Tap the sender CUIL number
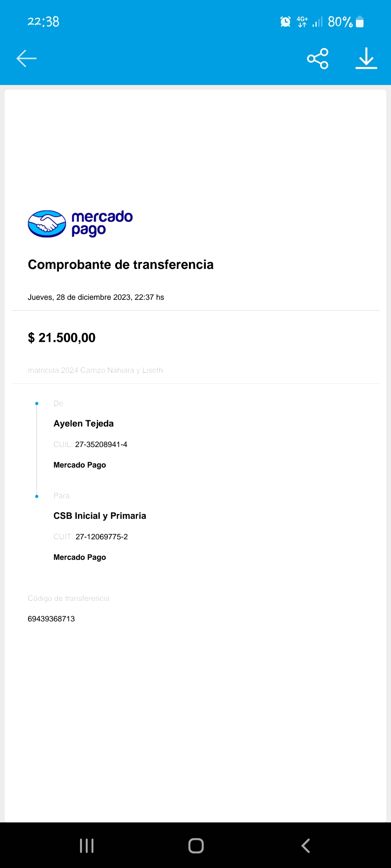Image resolution: width=391 pixels, height=868 pixels. [x=101, y=444]
